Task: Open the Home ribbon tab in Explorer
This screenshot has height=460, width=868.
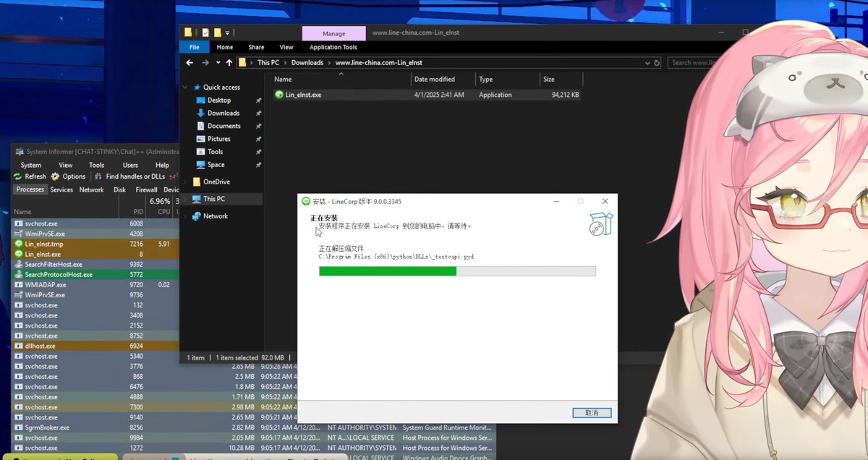Action: point(225,47)
